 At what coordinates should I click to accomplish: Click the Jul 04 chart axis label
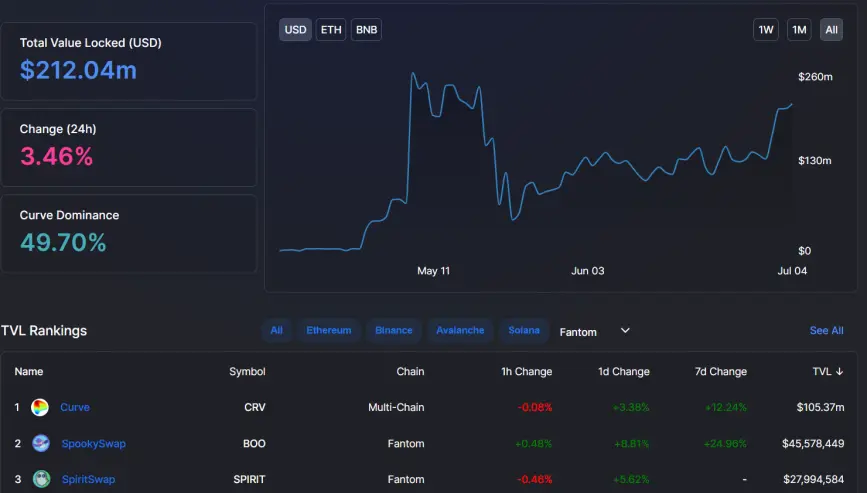pos(792,271)
